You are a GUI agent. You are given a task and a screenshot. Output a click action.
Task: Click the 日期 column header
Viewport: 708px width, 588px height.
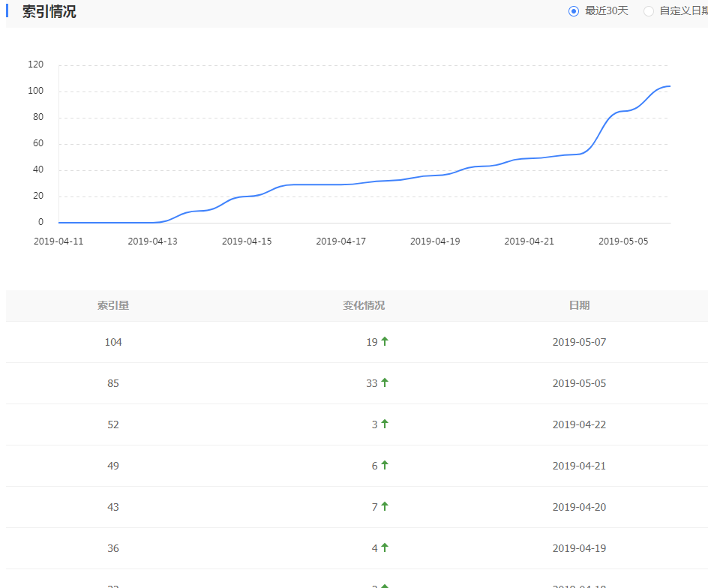pos(579,305)
